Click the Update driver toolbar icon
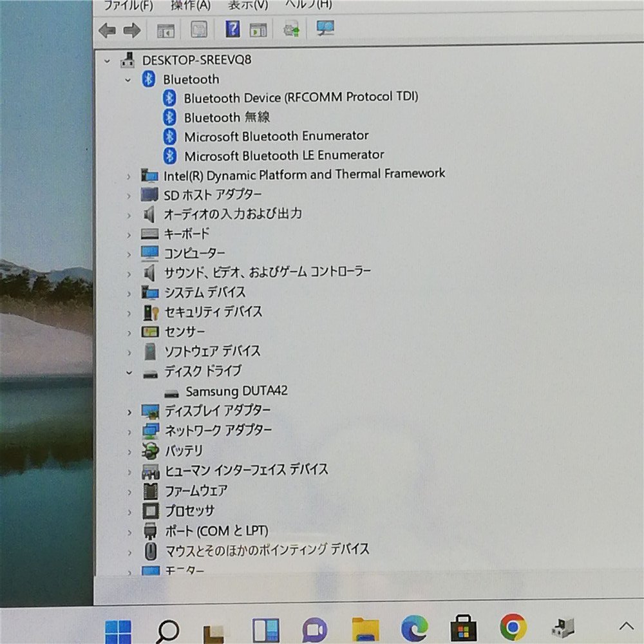 (292, 29)
